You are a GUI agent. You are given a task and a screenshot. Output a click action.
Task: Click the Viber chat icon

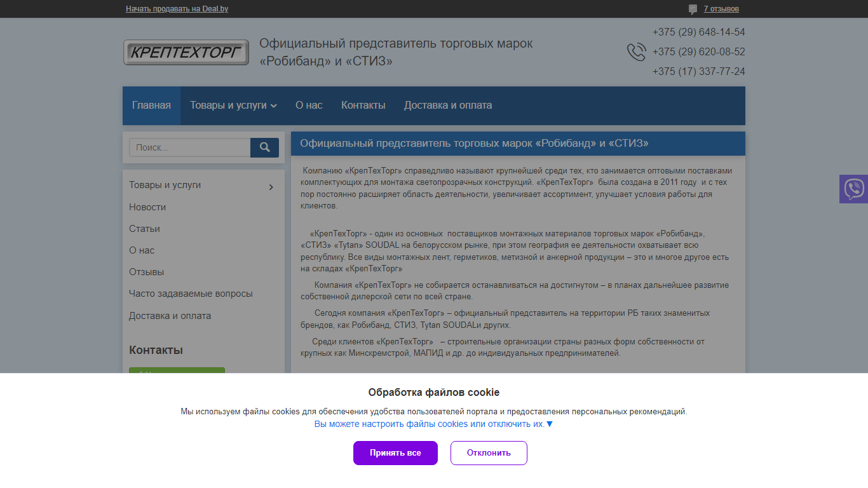coord(853,189)
